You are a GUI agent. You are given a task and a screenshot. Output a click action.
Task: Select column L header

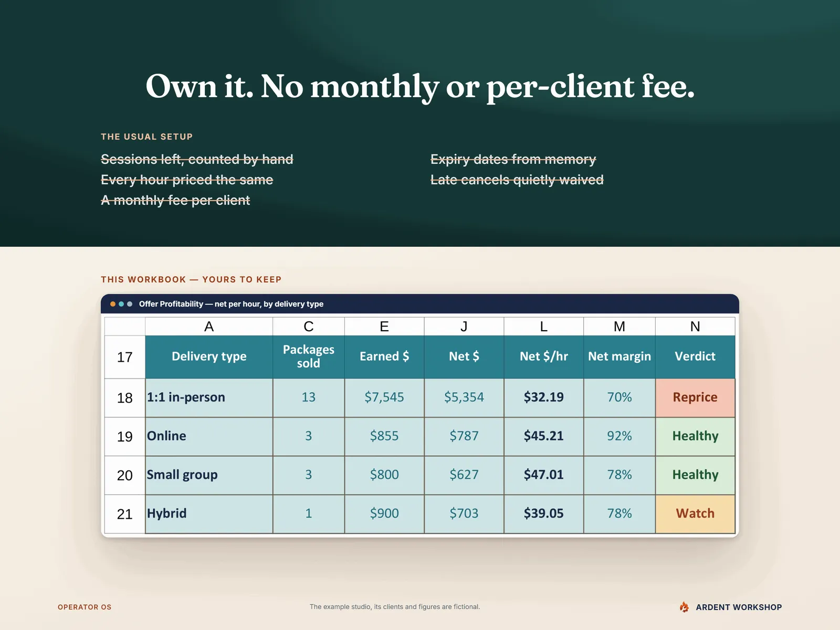click(544, 327)
